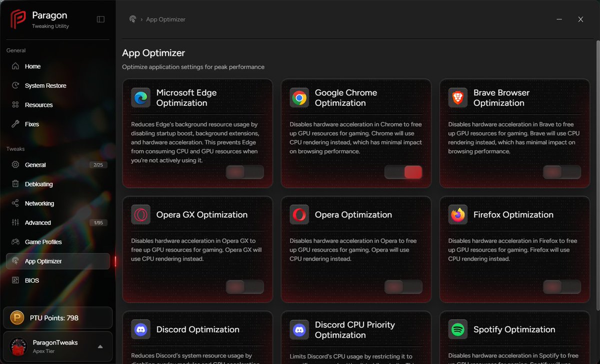Click the PTU Points coin icon
Screen dimensions: 600x364
(18, 318)
